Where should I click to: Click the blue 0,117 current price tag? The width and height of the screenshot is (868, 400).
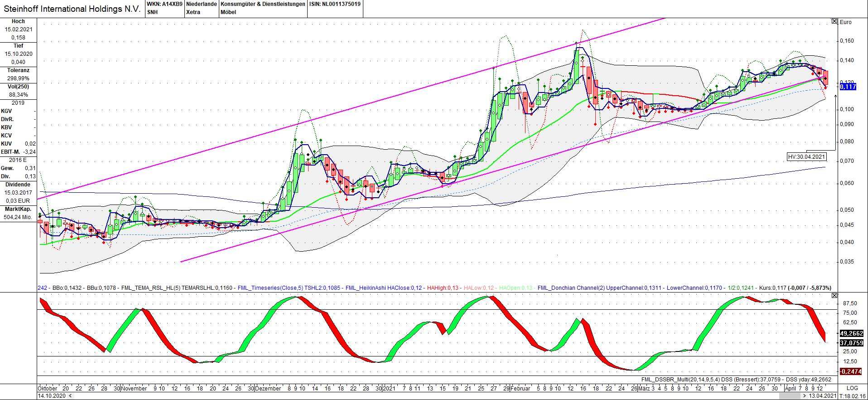click(848, 87)
